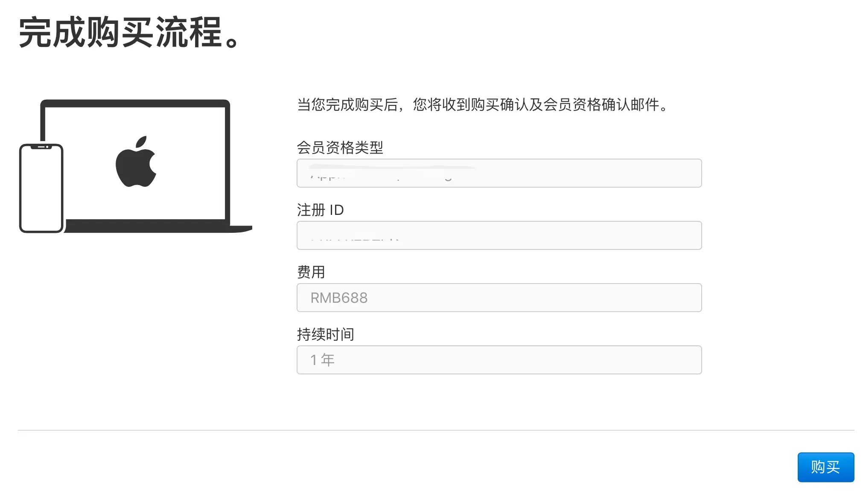Click the MacBook laptop illustration bezel
Screen dimensions: 863x504
[135, 103]
